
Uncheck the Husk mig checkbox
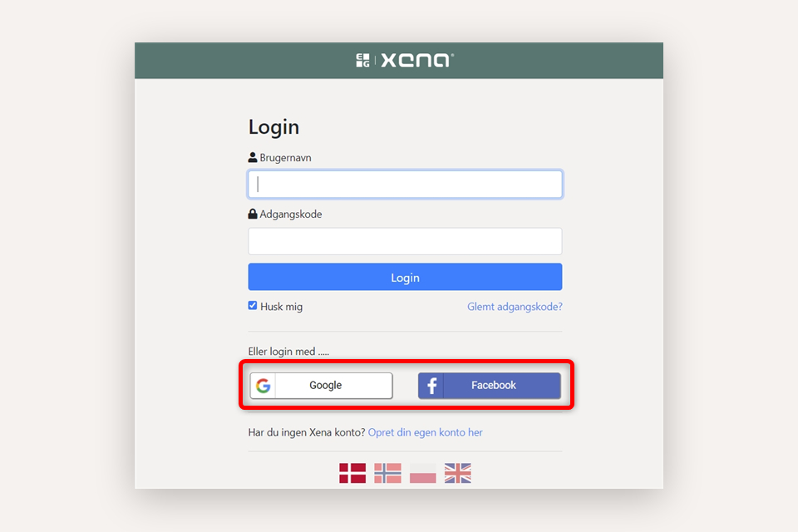[252, 305]
